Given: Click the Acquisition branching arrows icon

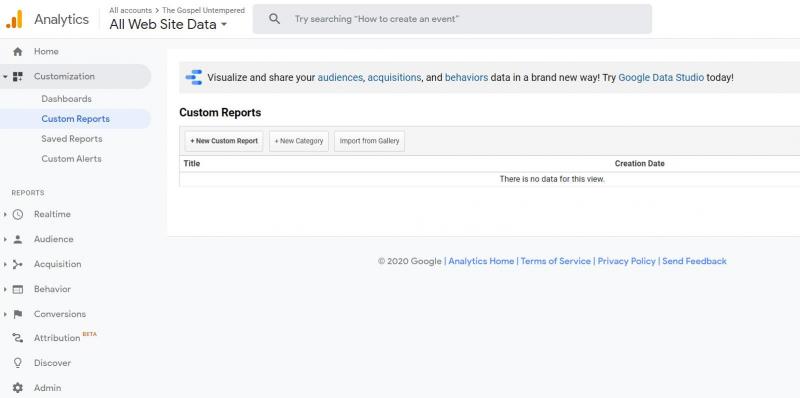Looking at the screenshot, I should tap(18, 264).
